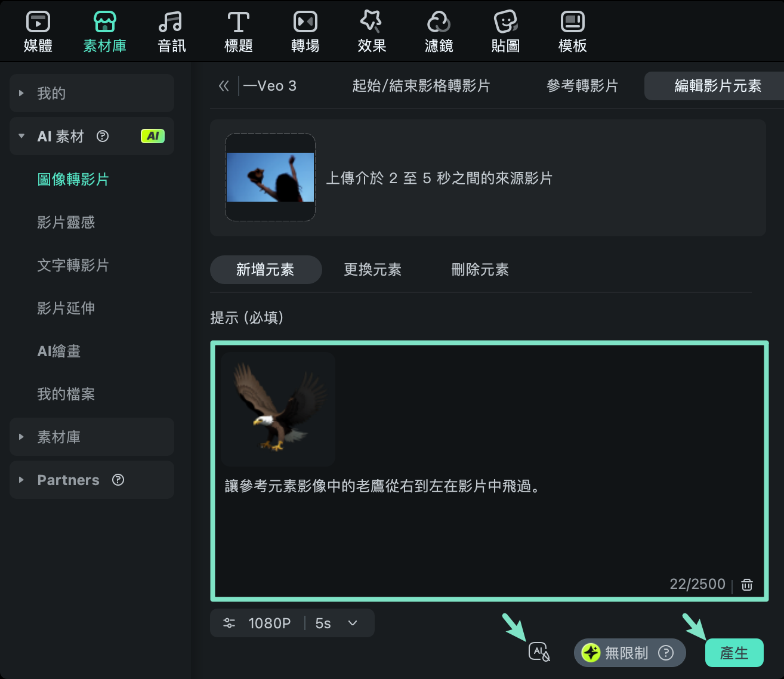Select the 濾鏡 filters icon
784x679 pixels.
pyautogui.click(x=439, y=30)
